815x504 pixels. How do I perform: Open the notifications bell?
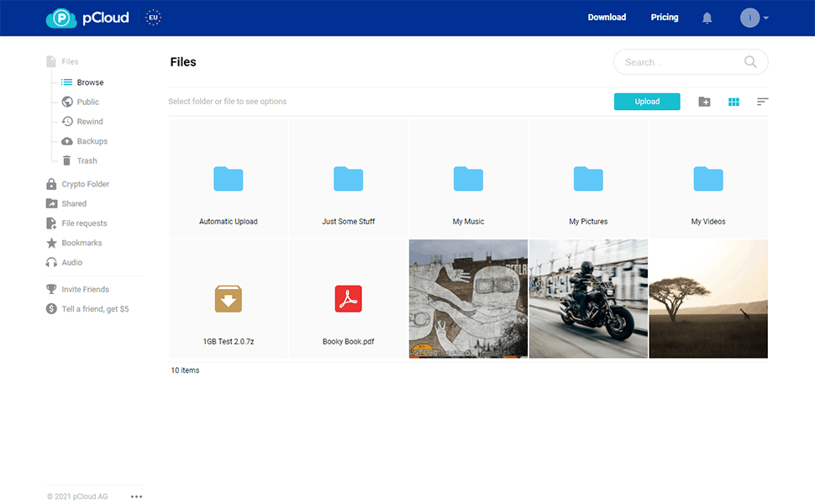click(707, 17)
